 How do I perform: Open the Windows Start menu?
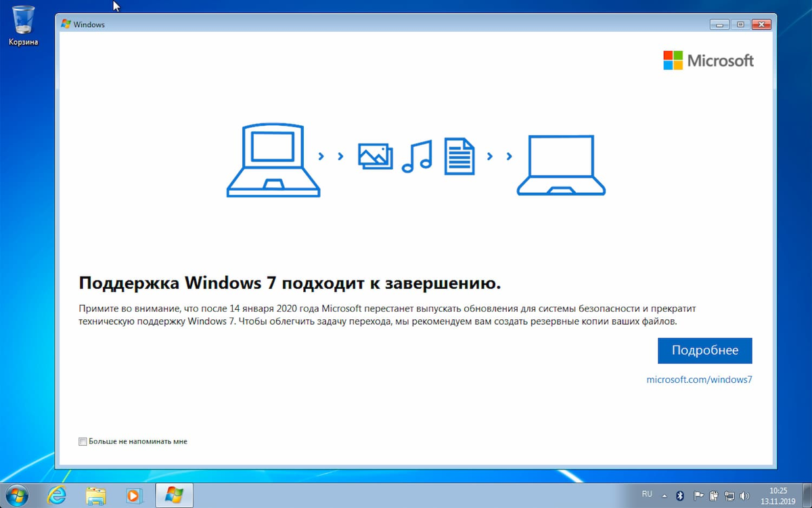coord(16,494)
